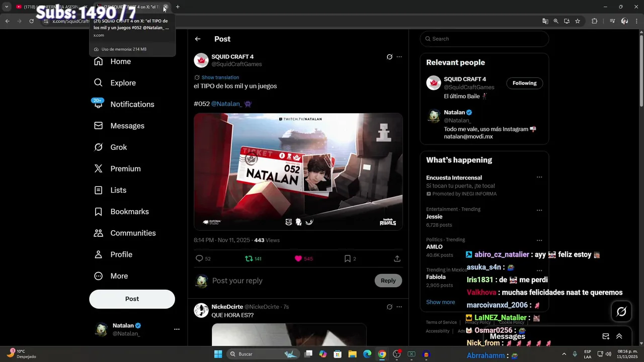Expand Messages drawer with double chevron
Screen dimensions: 644x362
(619, 336)
